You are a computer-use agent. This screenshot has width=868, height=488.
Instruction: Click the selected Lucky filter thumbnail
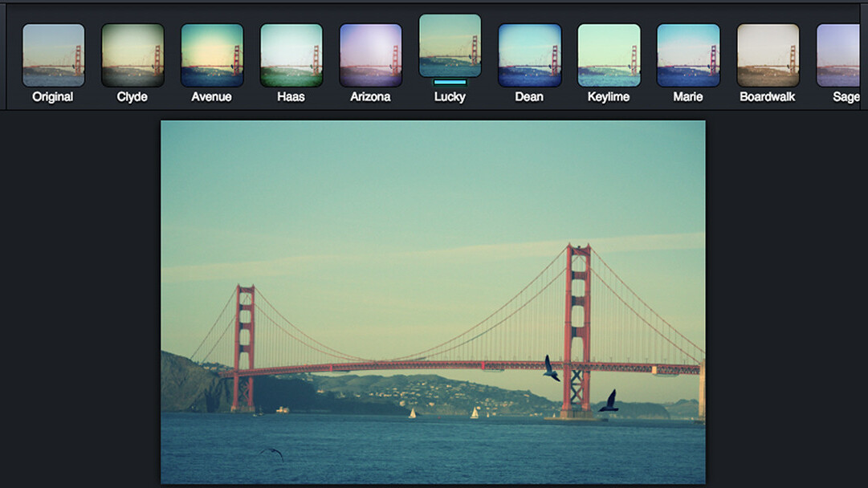click(x=450, y=45)
